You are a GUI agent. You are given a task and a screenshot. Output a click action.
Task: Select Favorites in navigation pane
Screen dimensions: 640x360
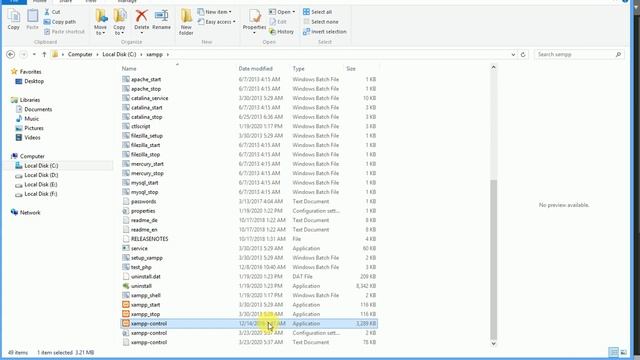click(27, 71)
